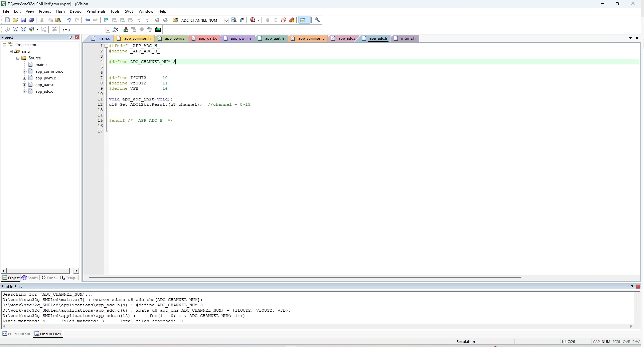Switch to the app_adc.c editor tab
The image size is (644, 347).
(x=344, y=38)
